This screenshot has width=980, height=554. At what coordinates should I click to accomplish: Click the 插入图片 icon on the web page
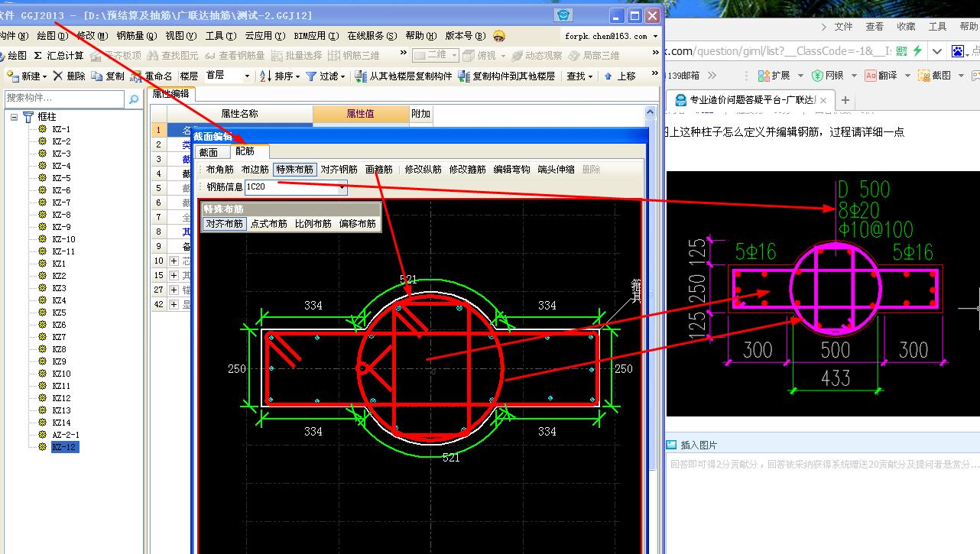pos(671,445)
